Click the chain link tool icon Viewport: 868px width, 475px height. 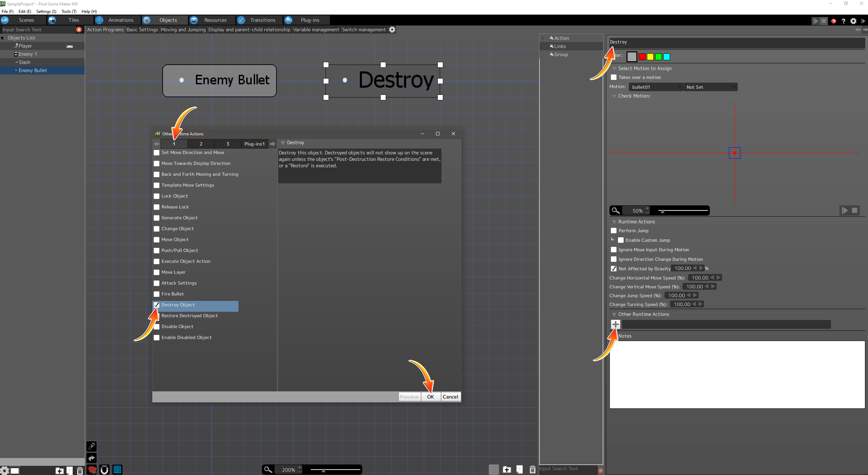pos(91,446)
